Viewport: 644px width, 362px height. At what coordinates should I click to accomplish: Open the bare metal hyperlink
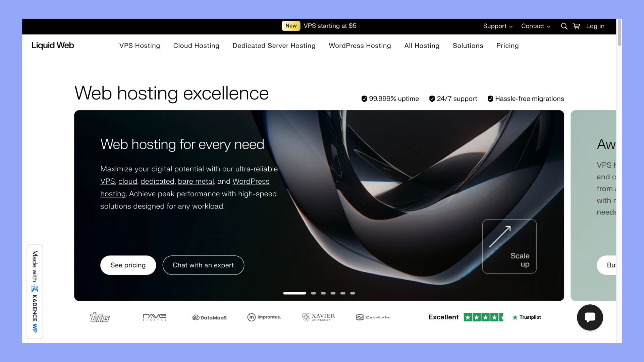point(196,181)
